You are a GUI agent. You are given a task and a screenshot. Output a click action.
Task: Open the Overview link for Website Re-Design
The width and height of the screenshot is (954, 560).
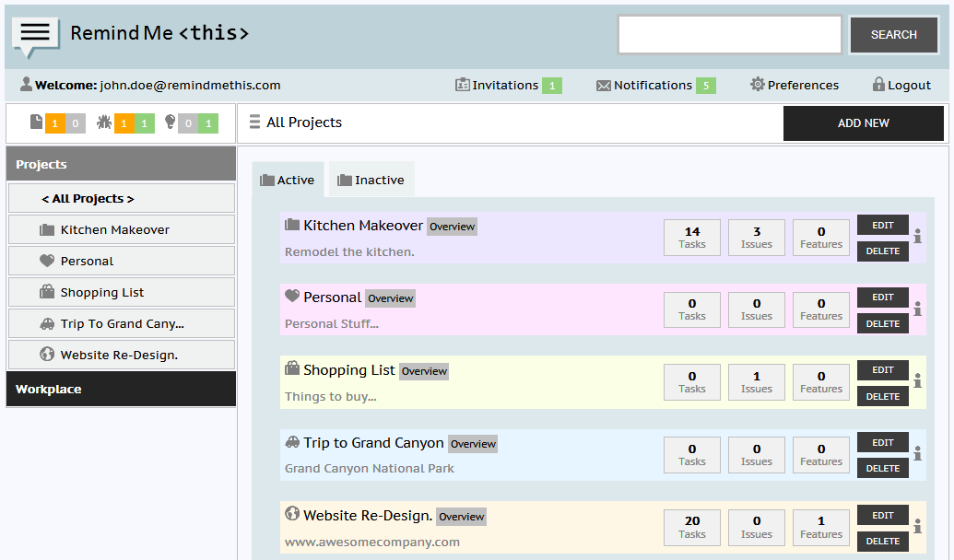pyautogui.click(x=461, y=517)
